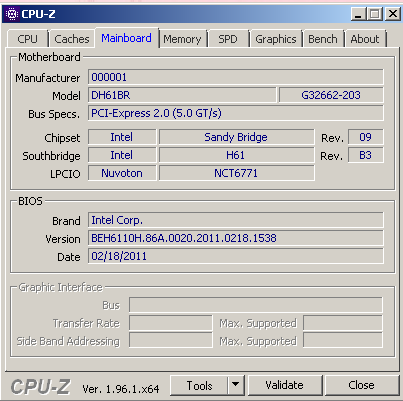Expand the Tools dropdown arrow

pos(236,386)
